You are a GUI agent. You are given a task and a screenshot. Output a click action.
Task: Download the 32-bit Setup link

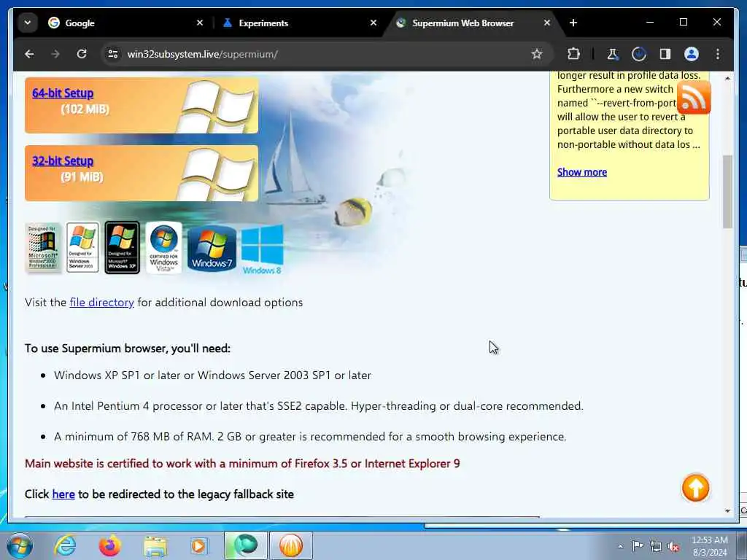63,161
